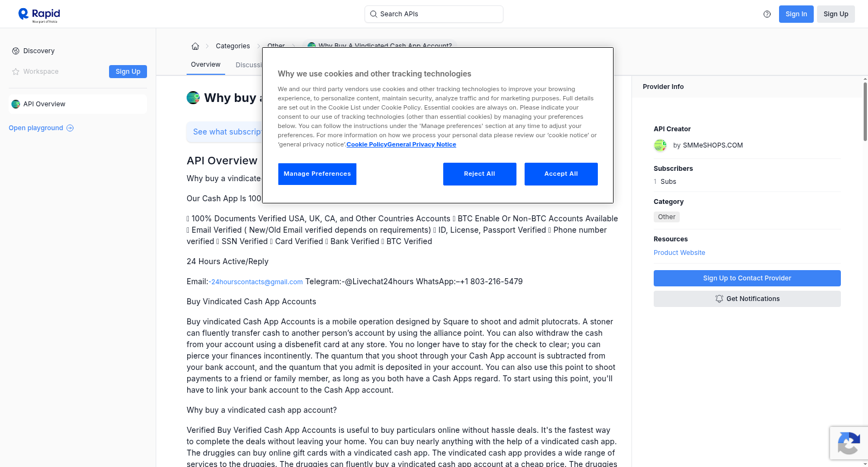868x467 pixels.
Task: Focus the Search APIs field
Action: tap(434, 14)
